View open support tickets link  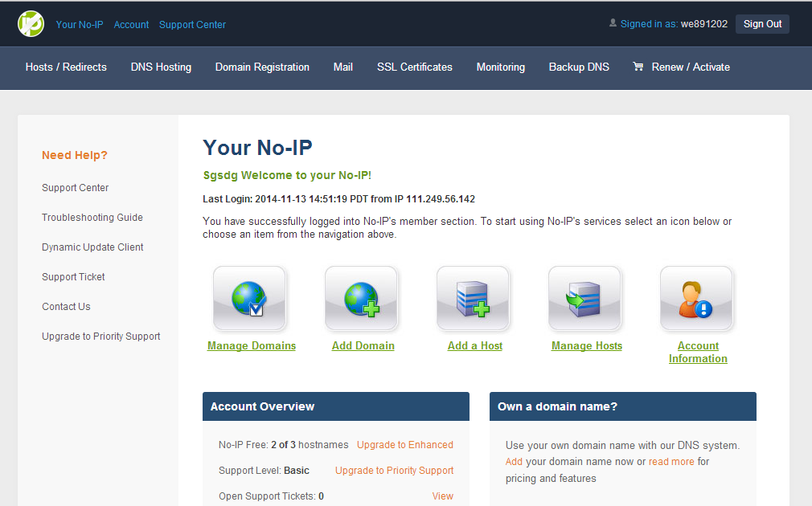click(442, 496)
